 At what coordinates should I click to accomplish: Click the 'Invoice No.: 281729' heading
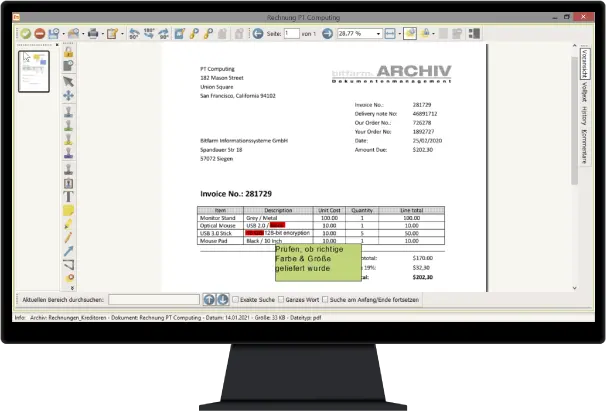click(x=236, y=194)
